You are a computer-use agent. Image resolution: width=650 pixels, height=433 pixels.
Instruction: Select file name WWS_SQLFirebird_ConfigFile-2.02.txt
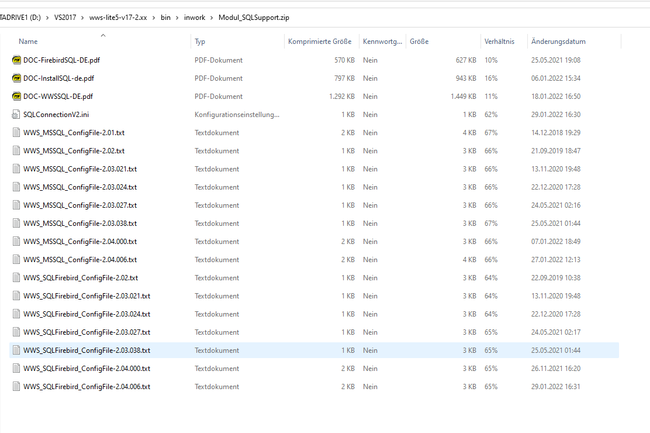[80, 278]
